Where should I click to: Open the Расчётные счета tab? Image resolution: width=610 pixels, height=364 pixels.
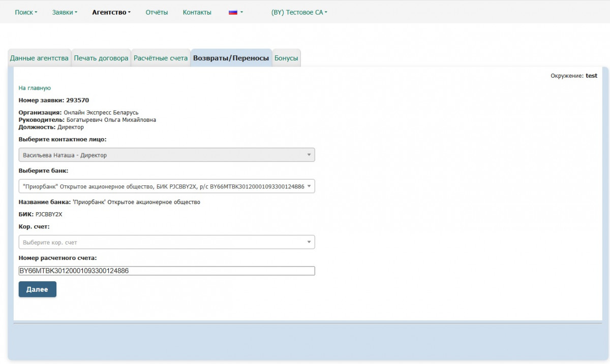click(x=161, y=58)
